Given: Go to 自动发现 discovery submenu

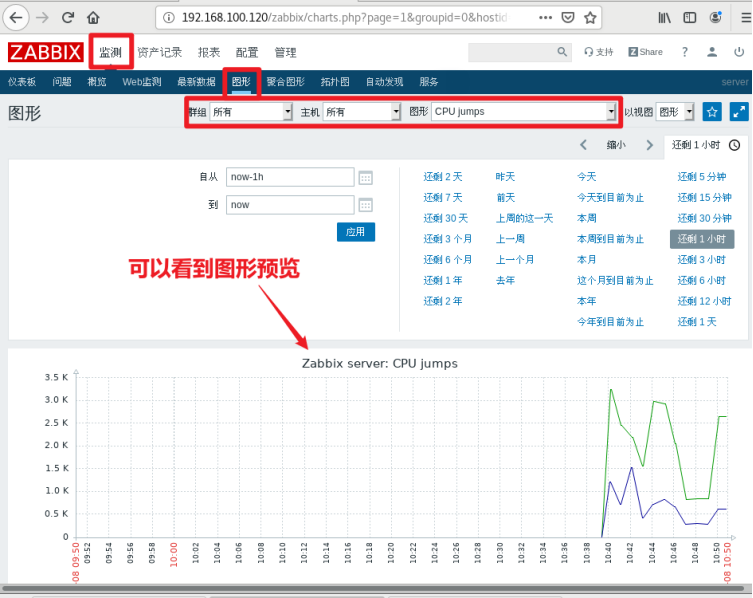Looking at the screenshot, I should (x=385, y=82).
